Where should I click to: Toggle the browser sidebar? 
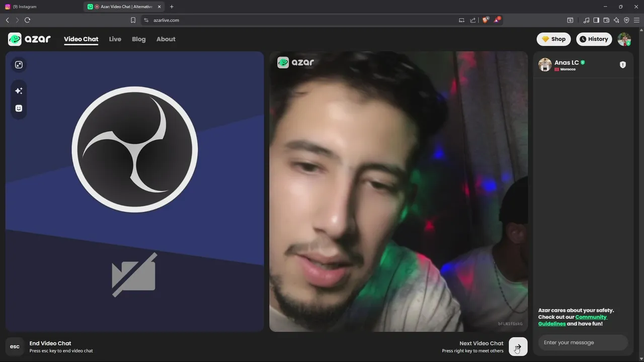(x=596, y=20)
